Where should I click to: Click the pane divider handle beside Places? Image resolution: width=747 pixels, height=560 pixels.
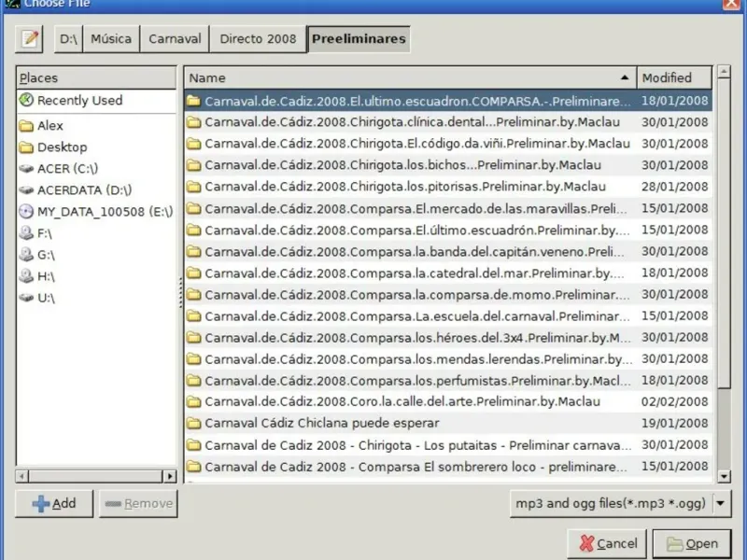click(180, 292)
